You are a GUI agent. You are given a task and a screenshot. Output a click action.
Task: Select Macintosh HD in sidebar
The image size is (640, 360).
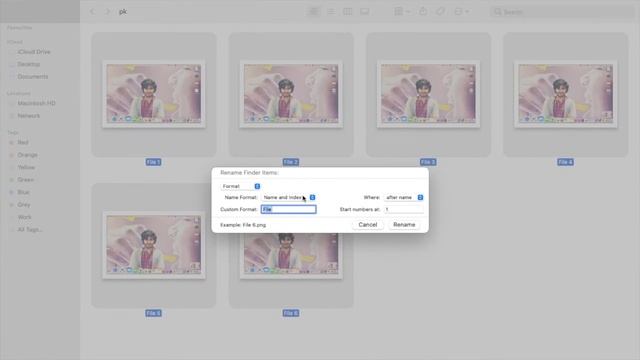[36, 103]
